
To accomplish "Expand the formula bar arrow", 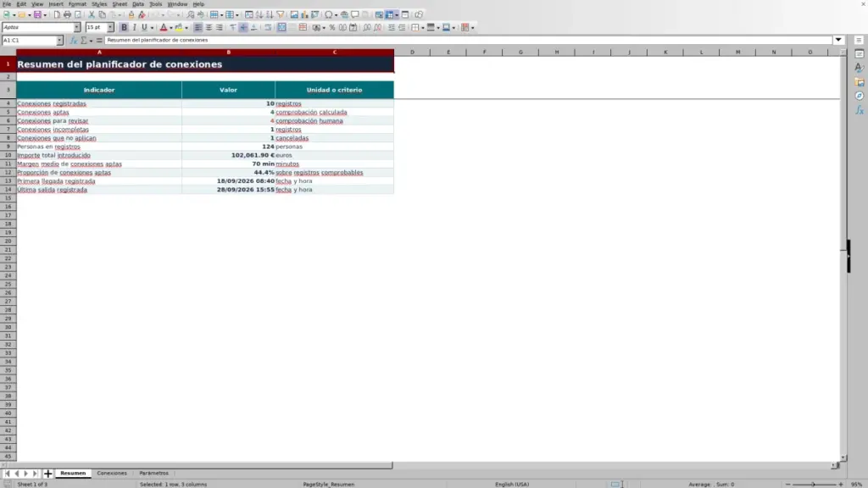I will [838, 40].
